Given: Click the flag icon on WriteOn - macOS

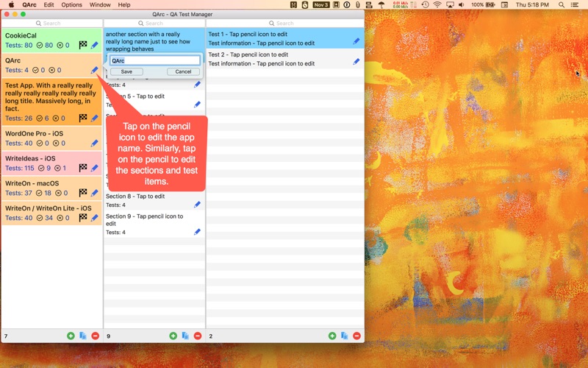Looking at the screenshot, I should (x=83, y=193).
